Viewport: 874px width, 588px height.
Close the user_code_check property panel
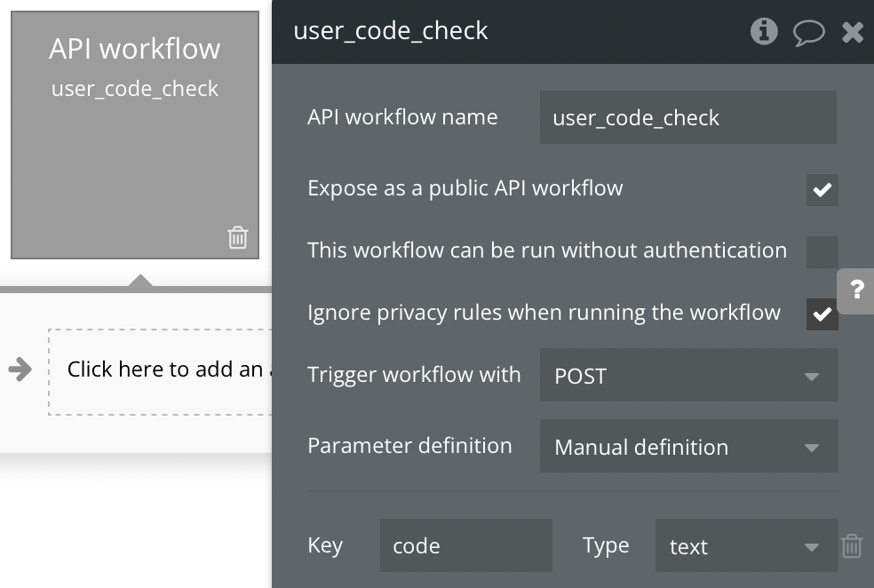pyautogui.click(x=852, y=33)
